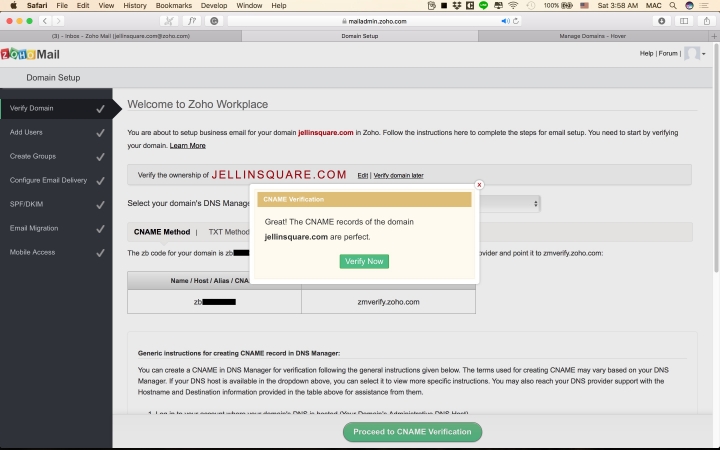Click the US flag input source icon
720x450 pixels.
584,6
